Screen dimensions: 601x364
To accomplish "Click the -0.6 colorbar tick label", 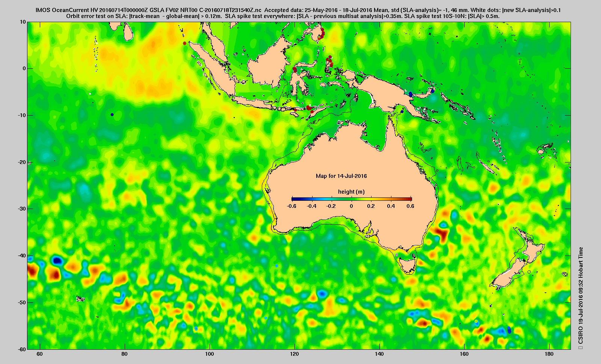I will [x=291, y=206].
